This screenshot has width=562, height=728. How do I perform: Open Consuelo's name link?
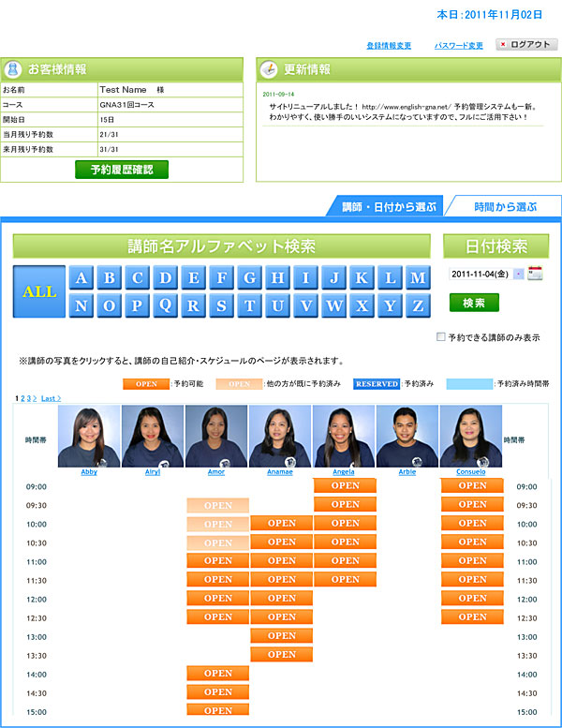[470, 471]
